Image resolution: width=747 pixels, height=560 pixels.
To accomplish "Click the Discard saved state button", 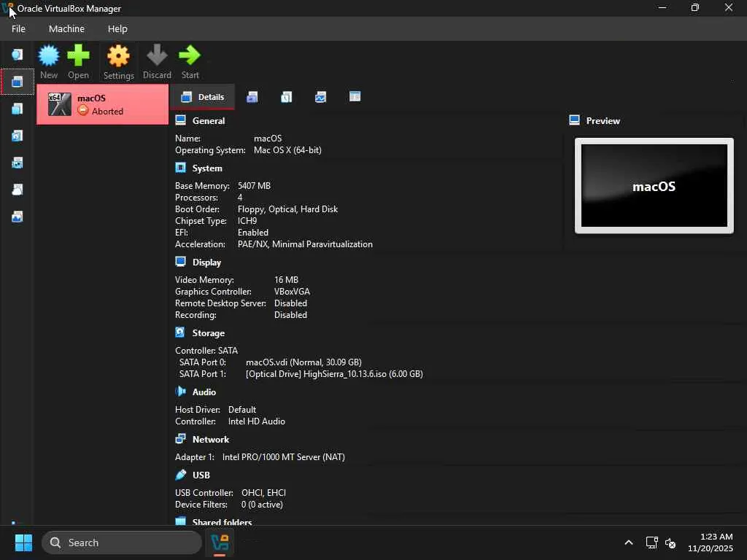I will tap(157, 62).
